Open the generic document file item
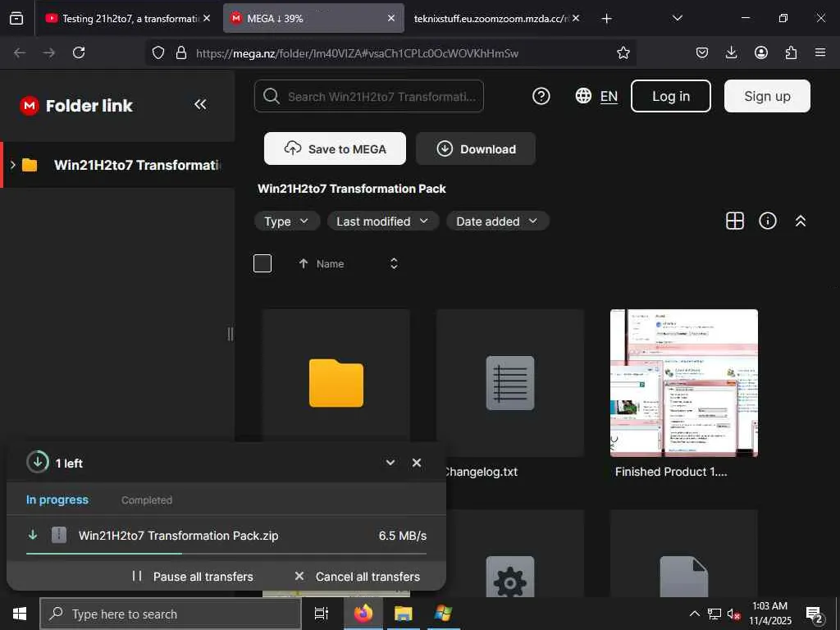Screen dimensions: 840x630 pyautogui.click(x=684, y=577)
